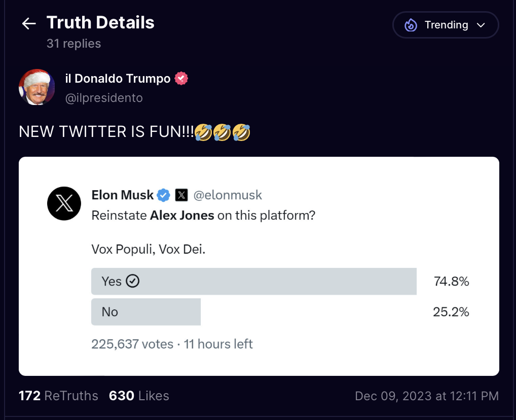Screen dimensions: 516x420
Task: Open the embedded Elon Musk tweet image
Action: click(259, 266)
